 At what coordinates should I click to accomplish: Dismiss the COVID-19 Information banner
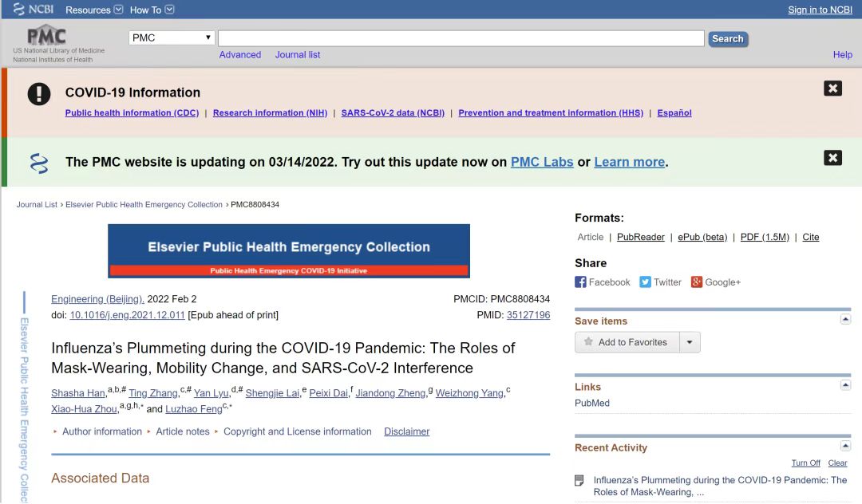click(x=832, y=89)
